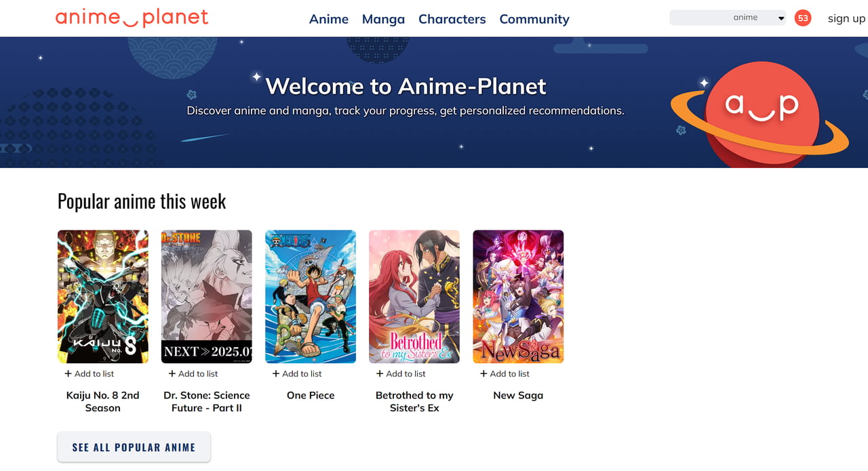Add One Piece to list
The width and height of the screenshot is (868, 471).
[297, 373]
